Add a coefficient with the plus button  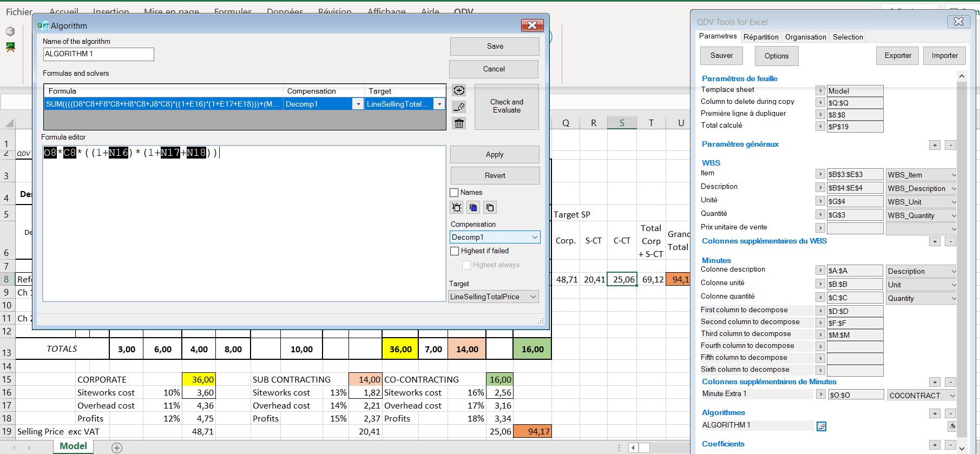point(935,445)
